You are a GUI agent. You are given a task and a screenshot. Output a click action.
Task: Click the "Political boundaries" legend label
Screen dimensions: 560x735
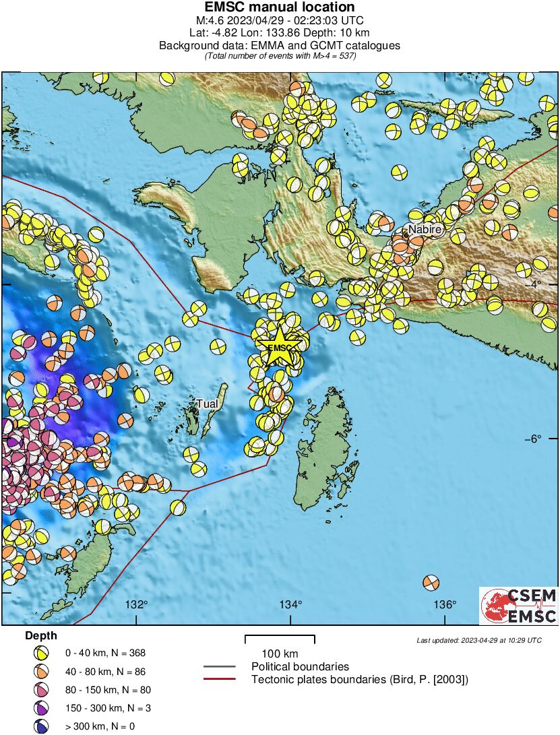coord(300,666)
